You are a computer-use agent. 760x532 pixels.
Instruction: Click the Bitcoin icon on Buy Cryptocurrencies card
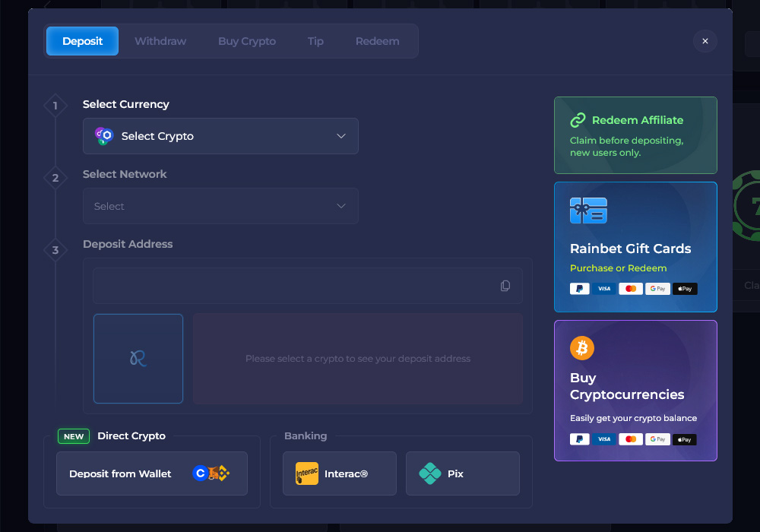click(x=582, y=348)
